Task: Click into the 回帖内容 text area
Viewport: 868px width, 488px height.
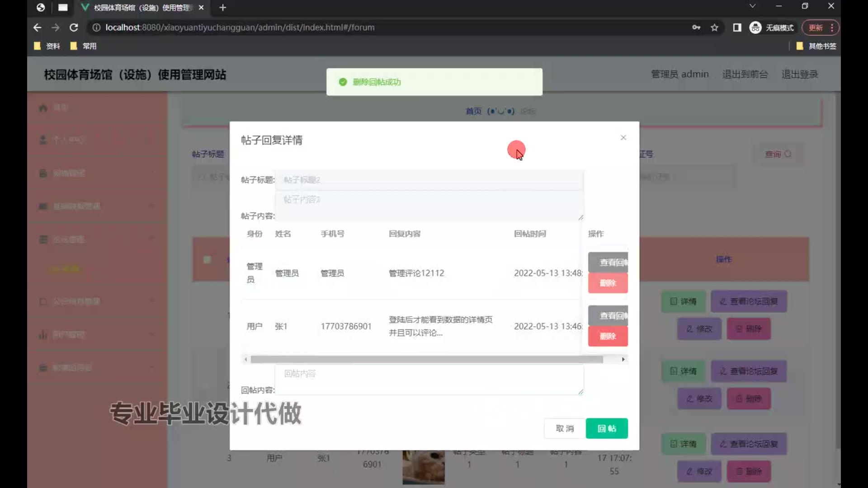Action: [x=429, y=380]
